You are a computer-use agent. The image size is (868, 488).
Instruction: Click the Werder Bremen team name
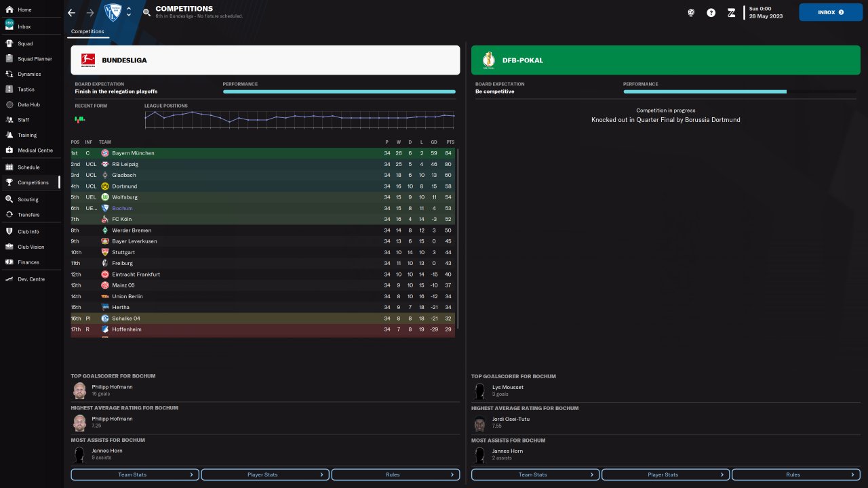pos(132,230)
